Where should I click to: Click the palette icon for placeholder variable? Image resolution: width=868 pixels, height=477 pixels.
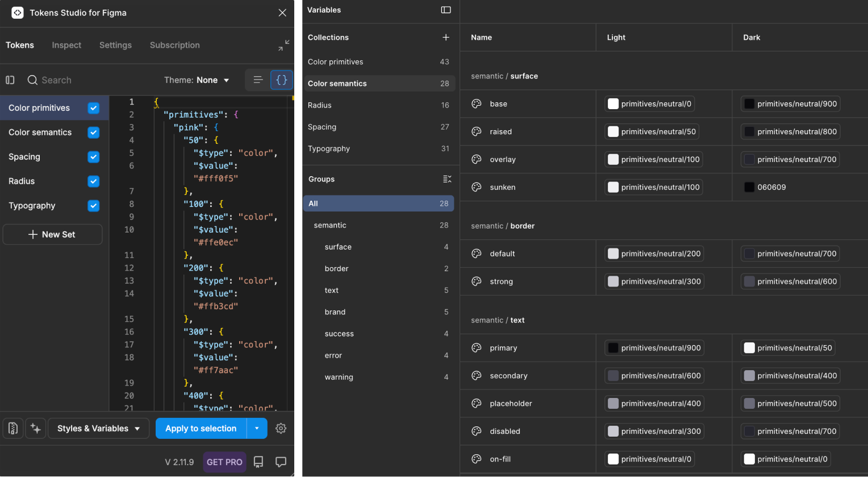tap(477, 404)
